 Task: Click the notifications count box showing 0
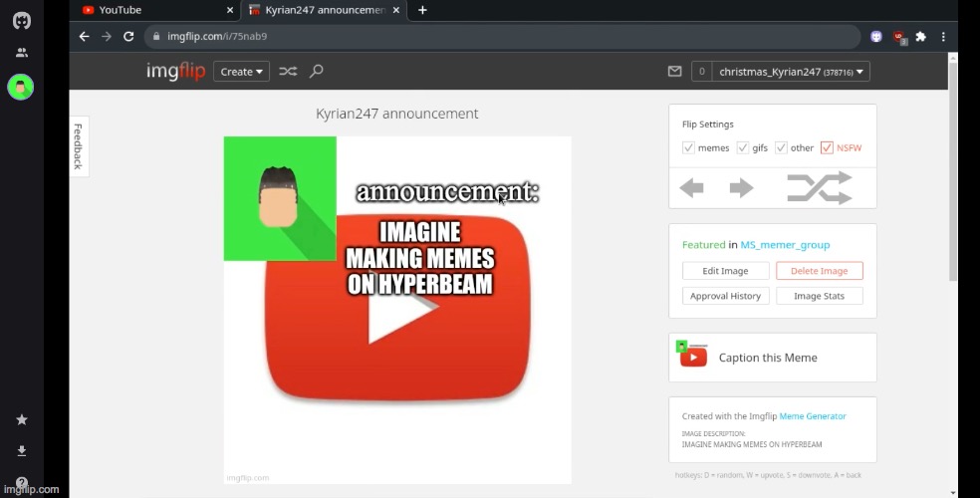(x=701, y=72)
